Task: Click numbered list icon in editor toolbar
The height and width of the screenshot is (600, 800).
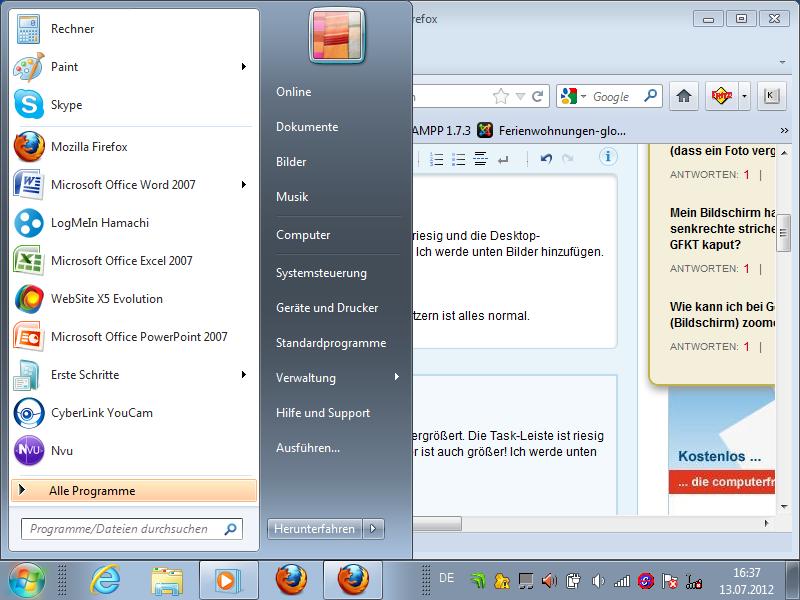Action: (x=436, y=159)
